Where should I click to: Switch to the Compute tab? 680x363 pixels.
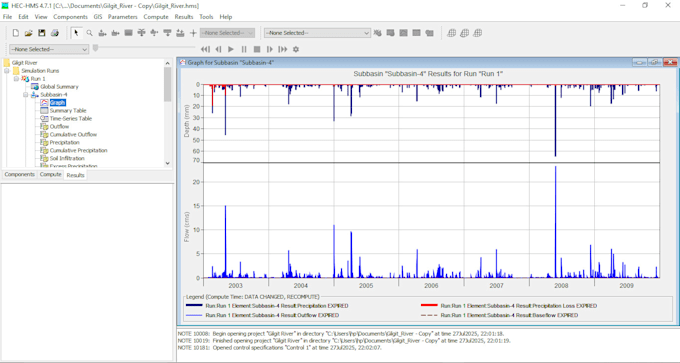coord(50,174)
